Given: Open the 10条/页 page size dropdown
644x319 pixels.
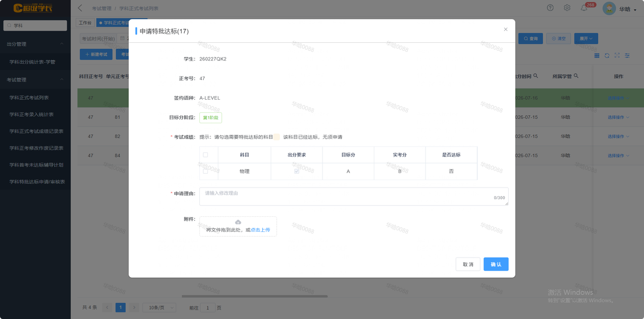Looking at the screenshot, I should pyautogui.click(x=159, y=307).
